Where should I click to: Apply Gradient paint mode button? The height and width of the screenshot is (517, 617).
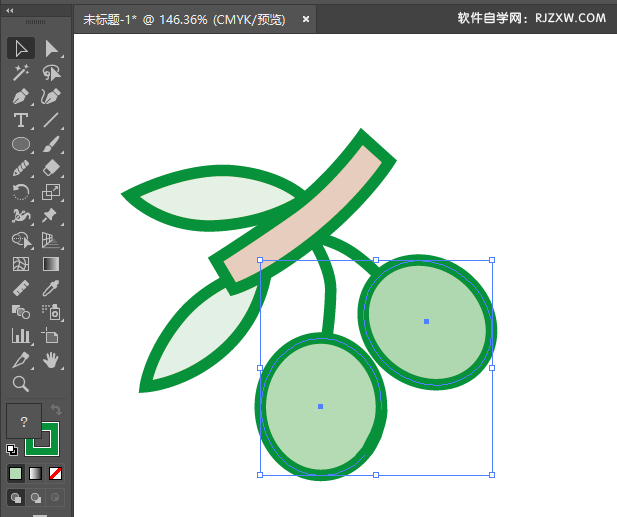(x=35, y=474)
